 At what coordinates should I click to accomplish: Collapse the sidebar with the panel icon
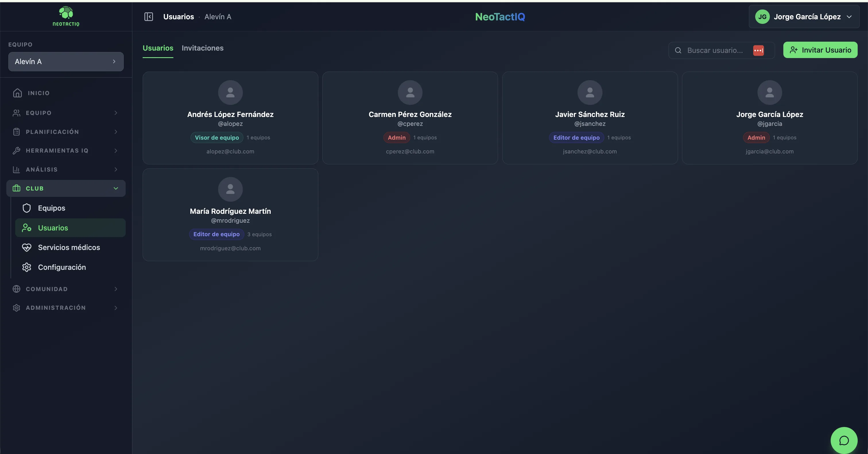click(x=149, y=17)
